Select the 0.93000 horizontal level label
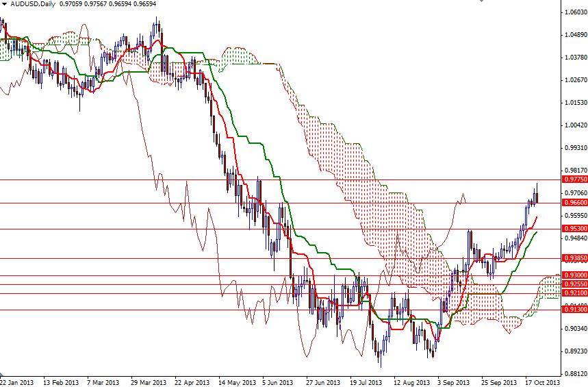 [x=575, y=275]
